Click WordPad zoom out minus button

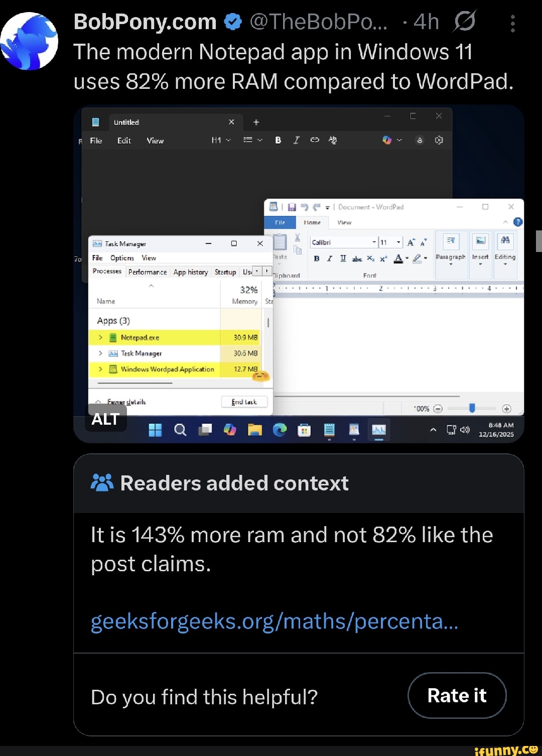(x=438, y=409)
